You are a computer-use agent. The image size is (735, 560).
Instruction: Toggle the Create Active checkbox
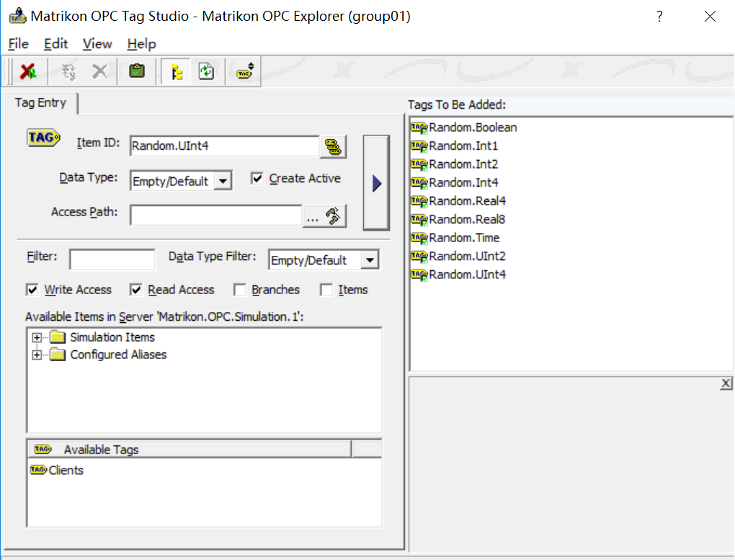click(x=257, y=178)
